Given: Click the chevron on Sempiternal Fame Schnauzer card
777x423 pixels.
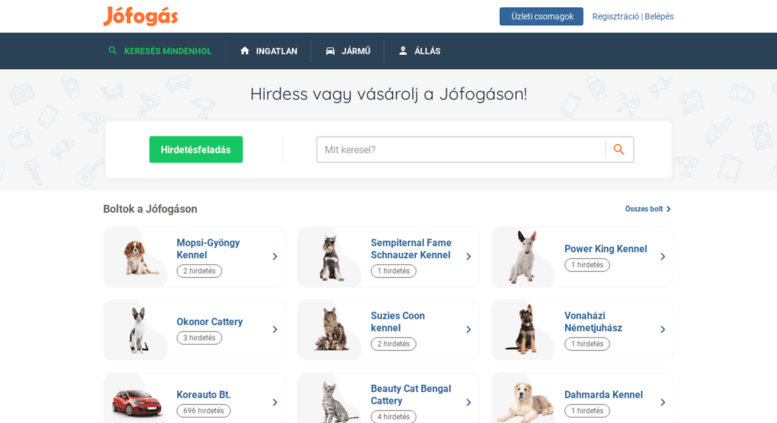Looking at the screenshot, I should [x=469, y=257].
